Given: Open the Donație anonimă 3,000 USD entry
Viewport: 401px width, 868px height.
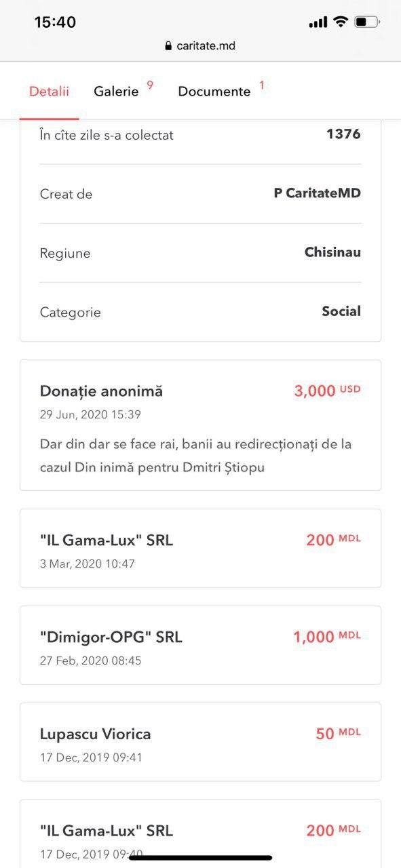Looking at the screenshot, I should pyautogui.click(x=200, y=425).
